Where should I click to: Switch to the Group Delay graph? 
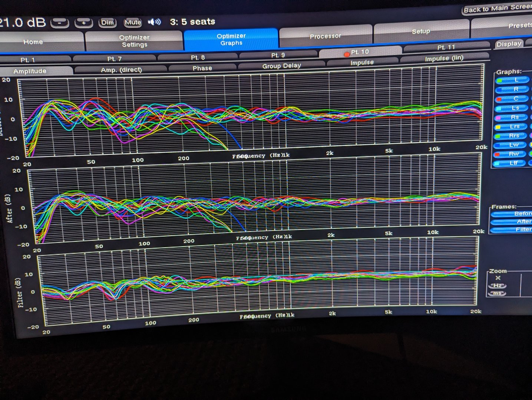(x=281, y=66)
